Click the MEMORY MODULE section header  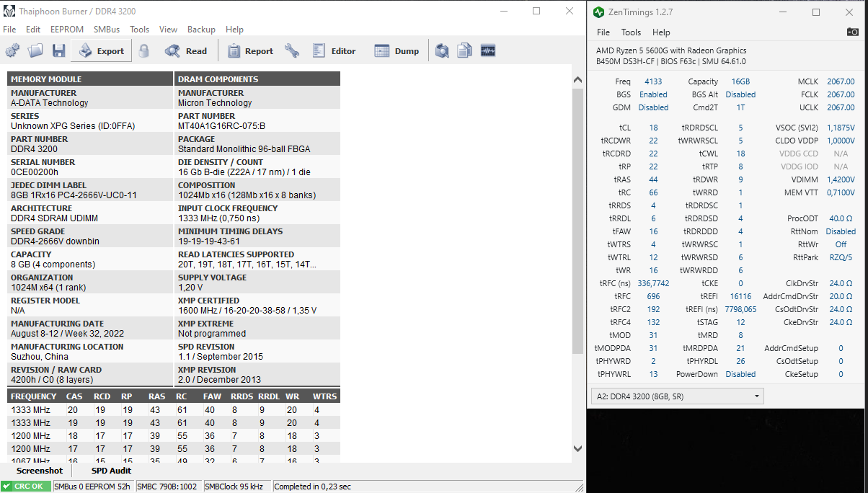[x=90, y=79]
